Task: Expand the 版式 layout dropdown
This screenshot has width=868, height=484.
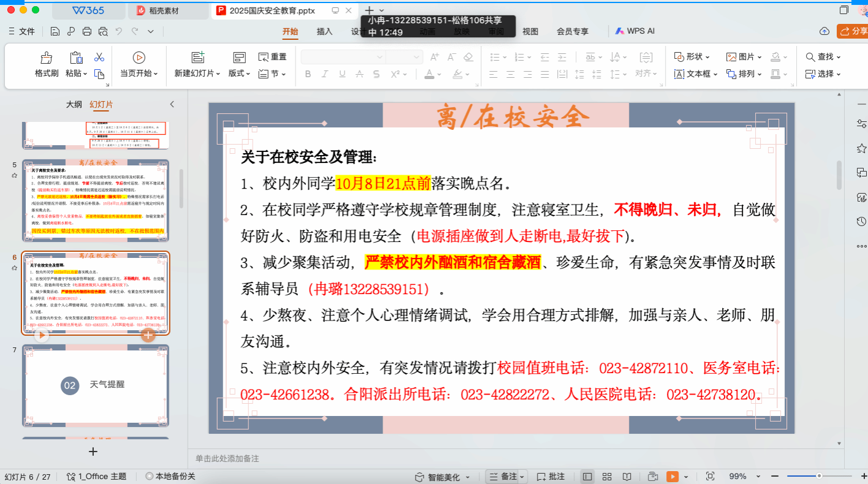Action: pos(239,74)
